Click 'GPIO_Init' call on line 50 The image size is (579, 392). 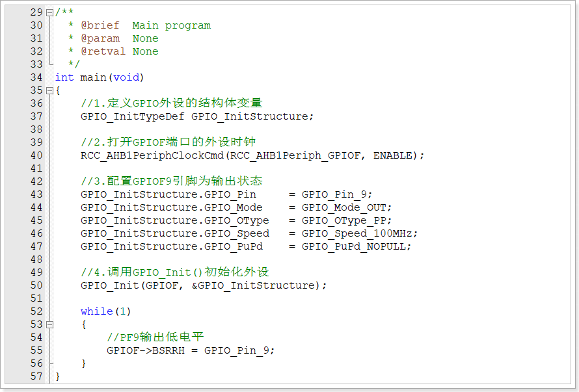click(110, 285)
